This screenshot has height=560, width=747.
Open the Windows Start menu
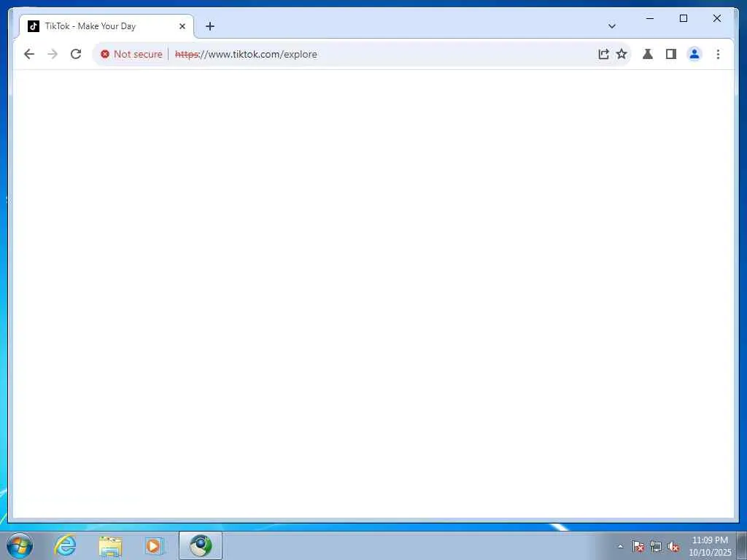tap(20, 545)
